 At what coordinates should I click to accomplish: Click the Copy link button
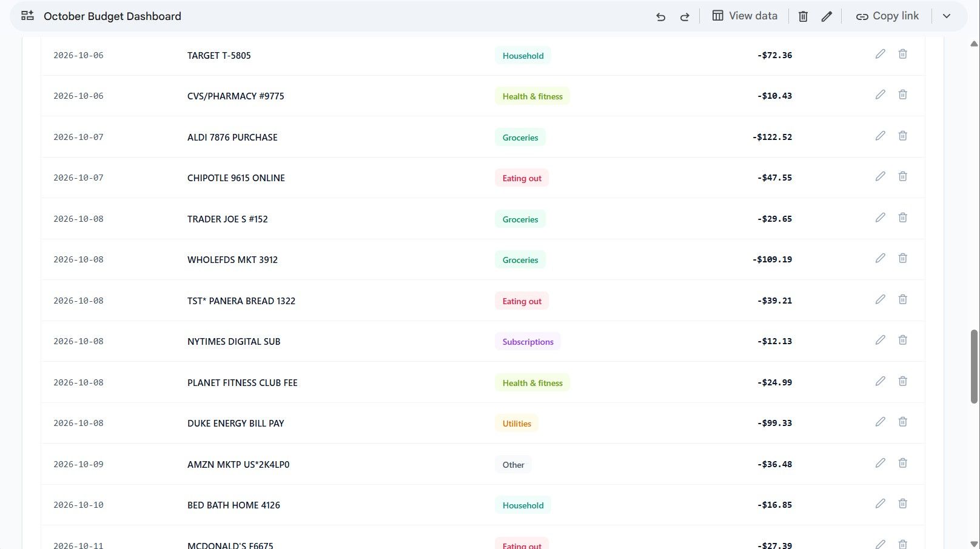887,16
